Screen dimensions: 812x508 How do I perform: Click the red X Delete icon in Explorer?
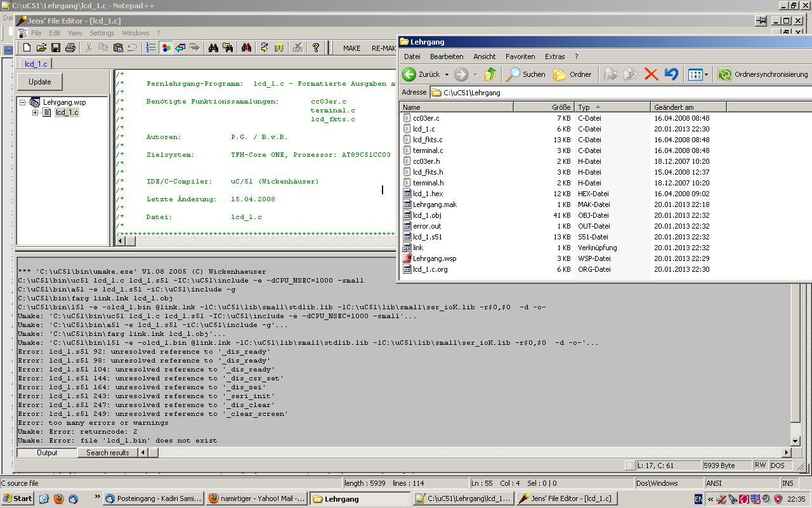(x=651, y=74)
